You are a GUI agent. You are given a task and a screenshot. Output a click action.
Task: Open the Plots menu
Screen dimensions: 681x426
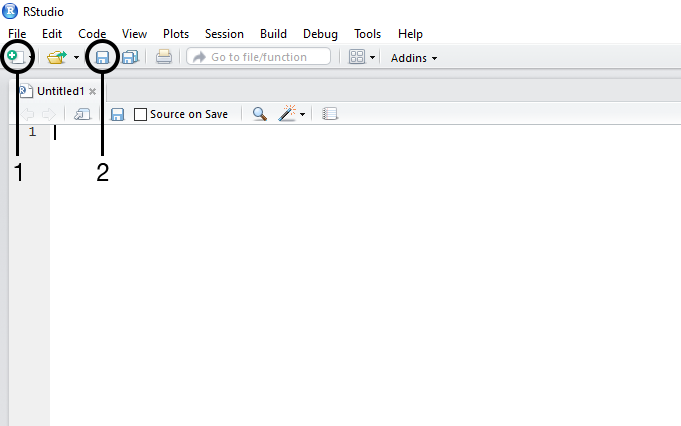[x=175, y=33]
